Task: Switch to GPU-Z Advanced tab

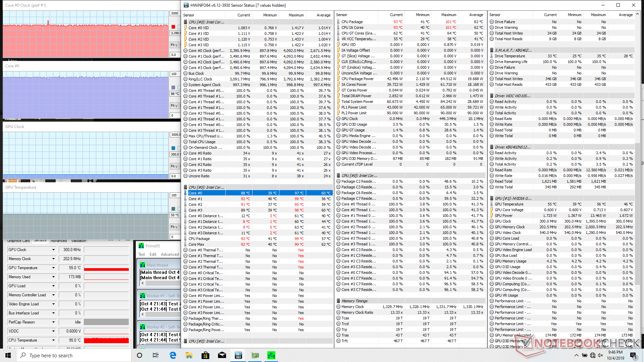Action: pos(59,241)
